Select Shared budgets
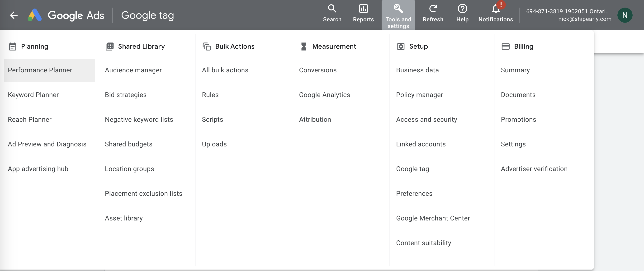Image resolution: width=644 pixels, height=271 pixels. pyautogui.click(x=129, y=144)
